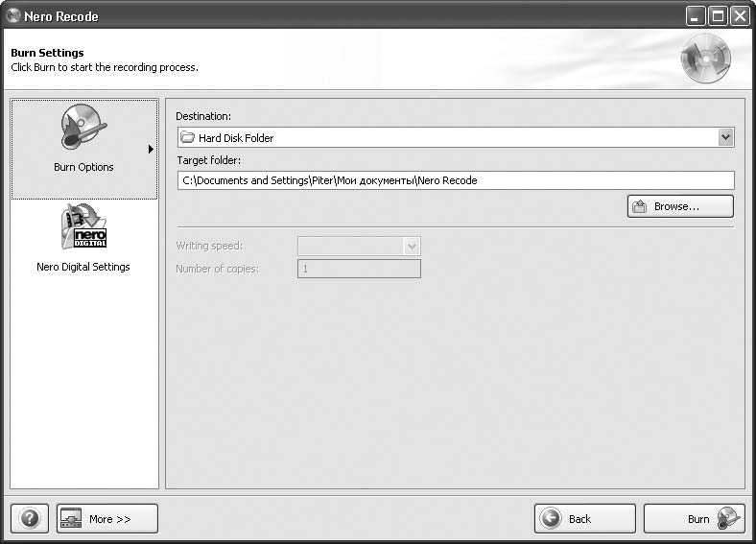The width and height of the screenshot is (756, 544).
Task: Click the folder icon on Browse button
Action: (x=640, y=206)
